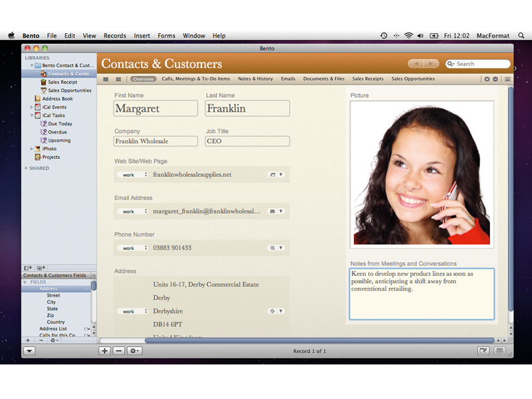
Task: Show address on map icon
Action: coord(273,311)
